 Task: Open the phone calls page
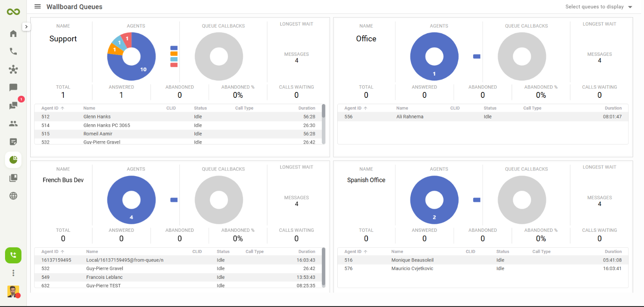[13, 51]
